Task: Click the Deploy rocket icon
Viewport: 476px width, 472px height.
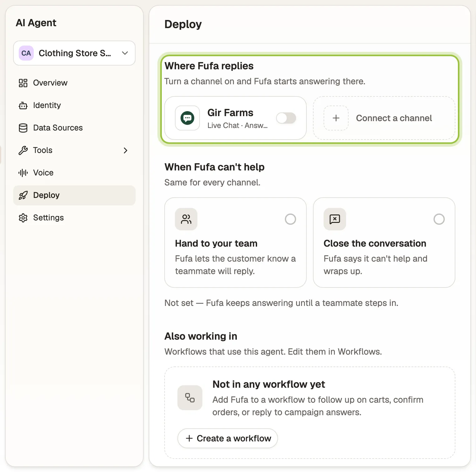Action: point(23,195)
